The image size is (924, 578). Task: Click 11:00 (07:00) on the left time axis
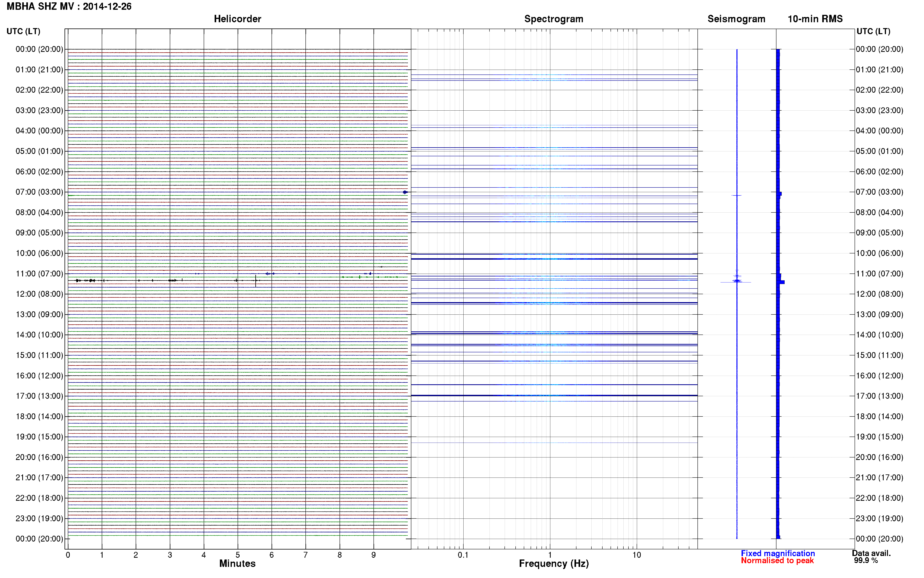pos(39,274)
